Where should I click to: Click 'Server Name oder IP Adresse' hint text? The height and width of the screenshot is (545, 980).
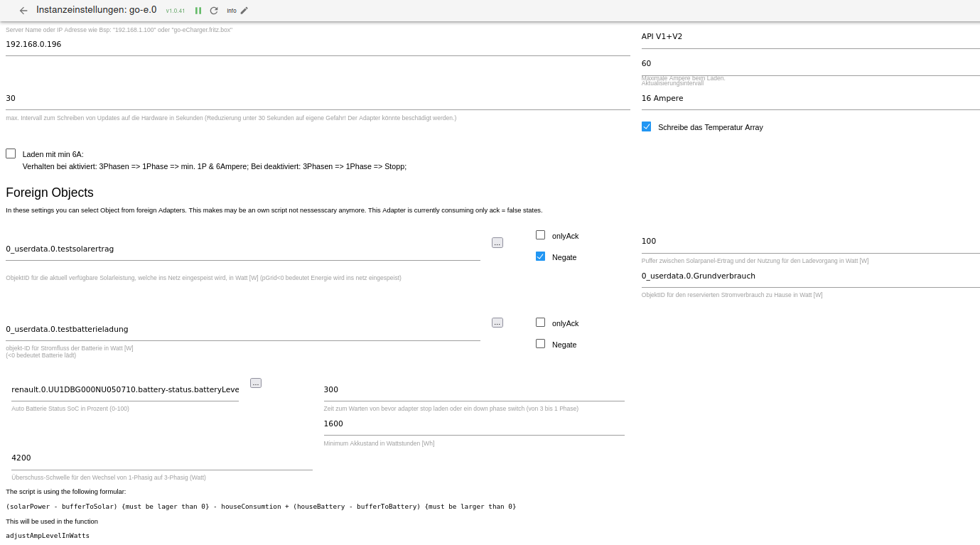pos(119,30)
